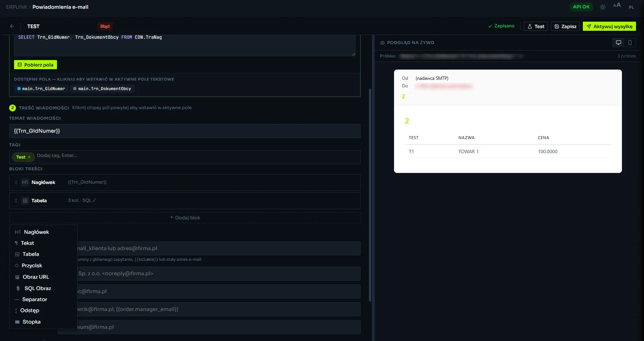Change font size with the aA icon

click(x=617, y=5)
